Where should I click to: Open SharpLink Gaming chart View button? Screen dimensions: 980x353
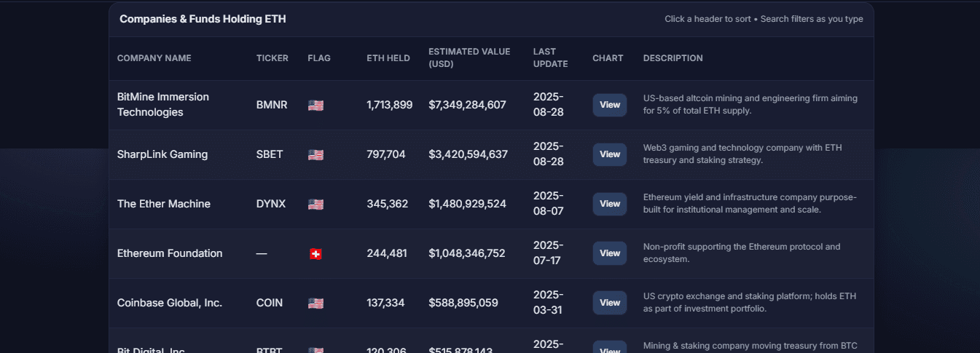[610, 154]
